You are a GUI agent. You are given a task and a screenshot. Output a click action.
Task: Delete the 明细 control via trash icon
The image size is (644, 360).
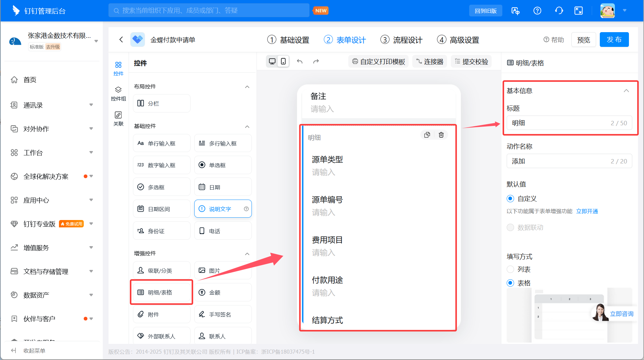coord(441,135)
